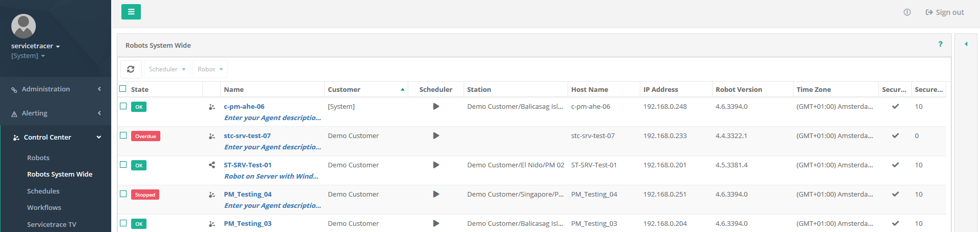Click the share icon beside ST-SRV-Test-01
Screen dimensions: 980x232
[x=212, y=165]
